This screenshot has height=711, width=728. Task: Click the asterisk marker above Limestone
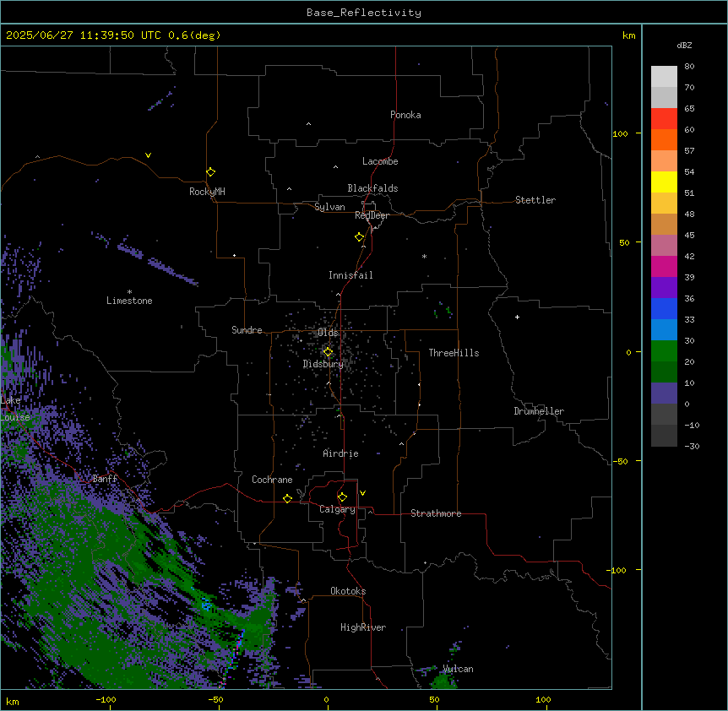[x=129, y=292]
